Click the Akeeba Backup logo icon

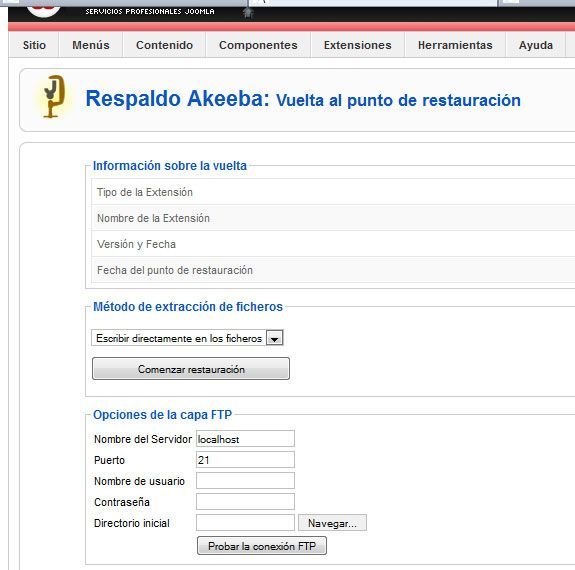tap(54, 96)
